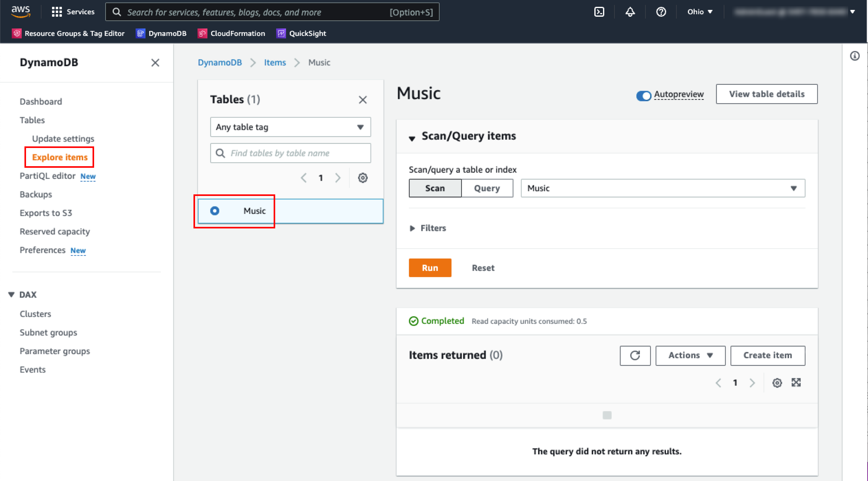The width and height of the screenshot is (868, 481).
Task: Click View table details
Action: (x=766, y=94)
